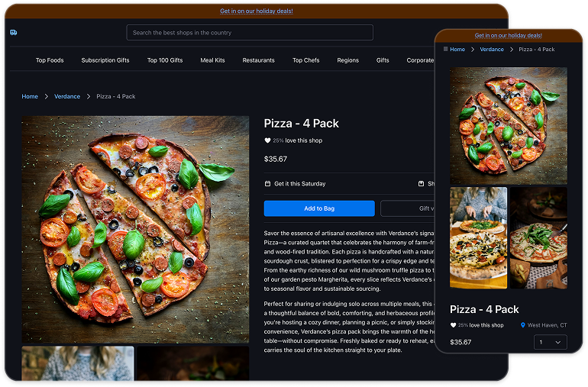Select mobile thumbnail of woman cutting pizza

[x=478, y=238]
